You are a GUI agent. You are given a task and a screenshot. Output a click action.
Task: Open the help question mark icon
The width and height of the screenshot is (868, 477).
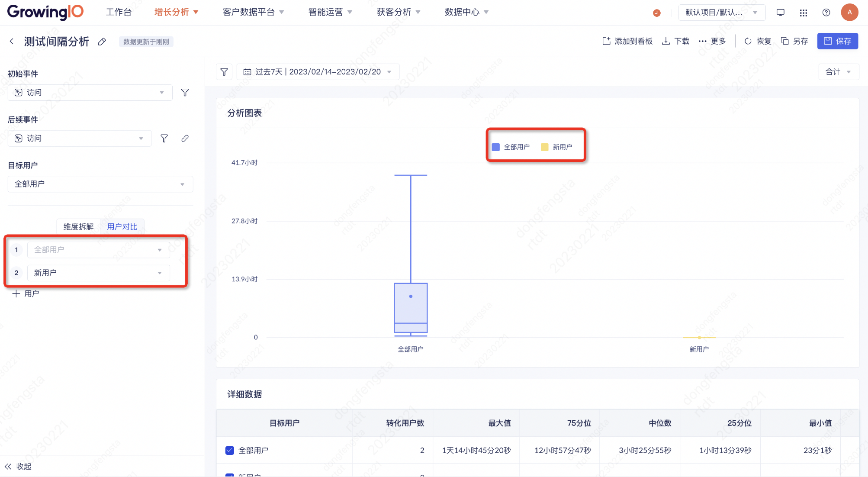pyautogui.click(x=826, y=13)
